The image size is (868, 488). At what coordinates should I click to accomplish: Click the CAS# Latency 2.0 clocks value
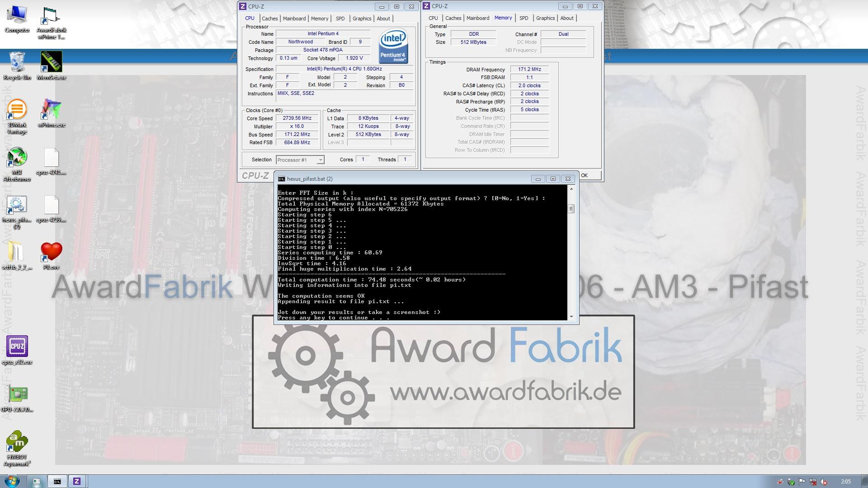(529, 86)
